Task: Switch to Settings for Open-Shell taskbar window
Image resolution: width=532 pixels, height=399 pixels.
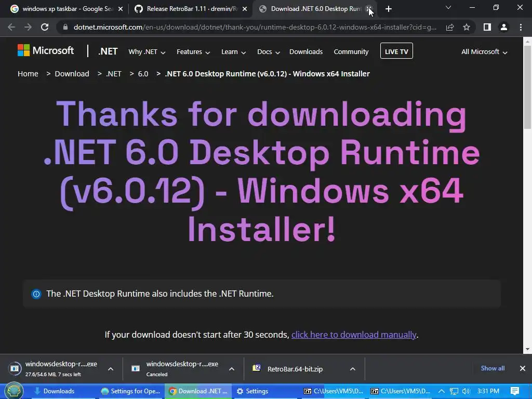Action: pyautogui.click(x=130, y=391)
